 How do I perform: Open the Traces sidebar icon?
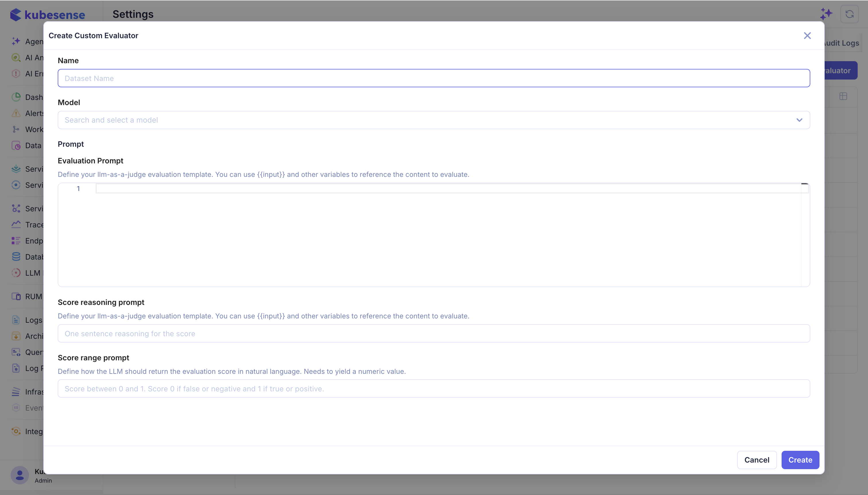click(15, 224)
